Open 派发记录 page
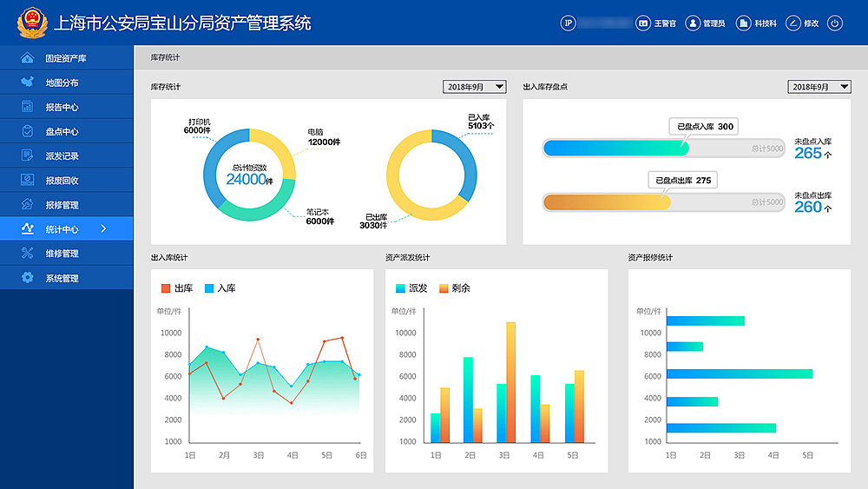This screenshot has height=489, width=868. pyautogui.click(x=67, y=155)
